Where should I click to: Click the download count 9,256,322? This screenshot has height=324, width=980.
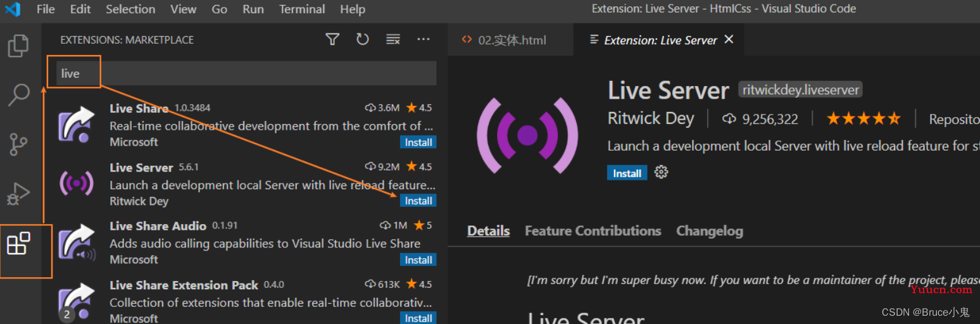pyautogui.click(x=760, y=118)
